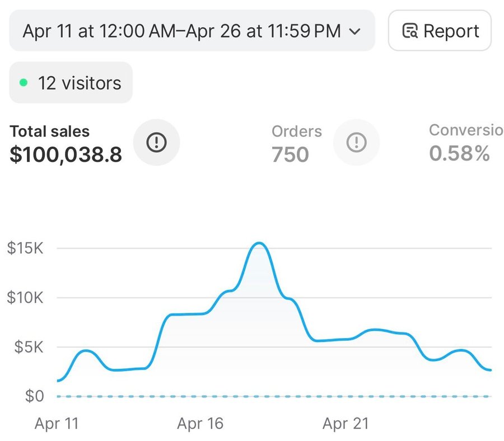This screenshot has width=504, height=441.
Task: Click the $10K axis label
Action: [25, 297]
